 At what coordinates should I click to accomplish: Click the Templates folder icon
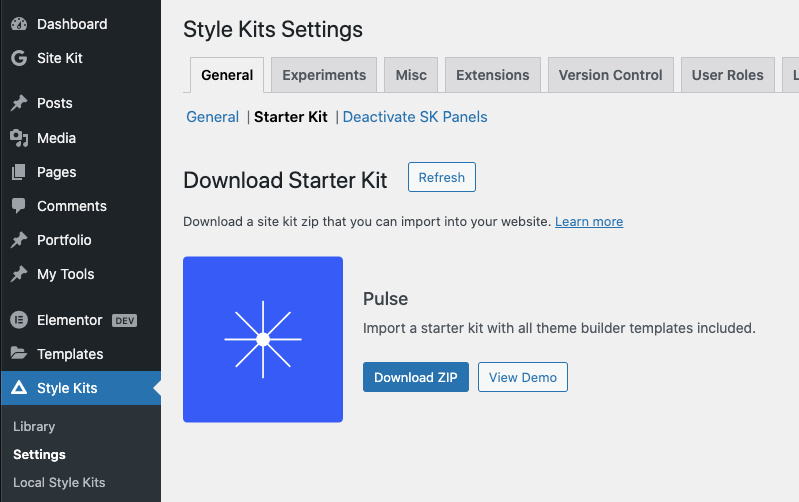tap(19, 353)
